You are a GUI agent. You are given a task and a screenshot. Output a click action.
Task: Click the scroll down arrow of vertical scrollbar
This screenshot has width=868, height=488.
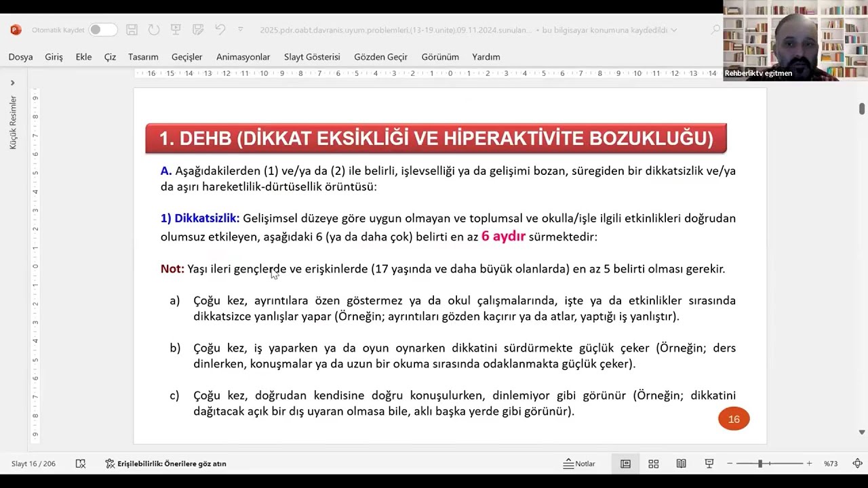pyautogui.click(x=862, y=432)
